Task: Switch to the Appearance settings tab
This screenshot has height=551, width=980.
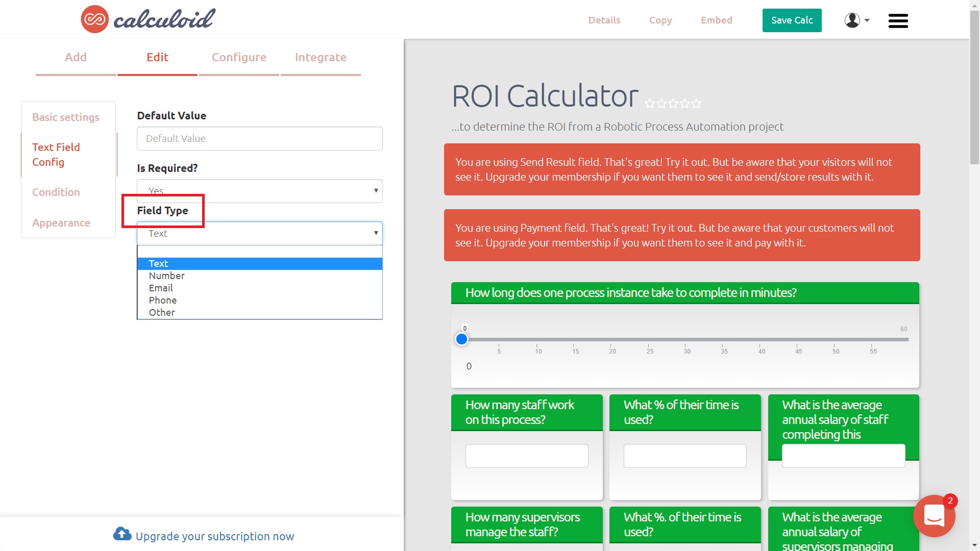Action: click(61, 222)
